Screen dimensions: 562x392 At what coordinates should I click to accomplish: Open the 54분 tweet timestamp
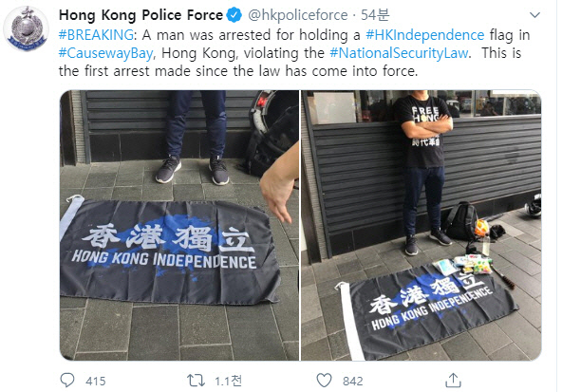[375, 15]
